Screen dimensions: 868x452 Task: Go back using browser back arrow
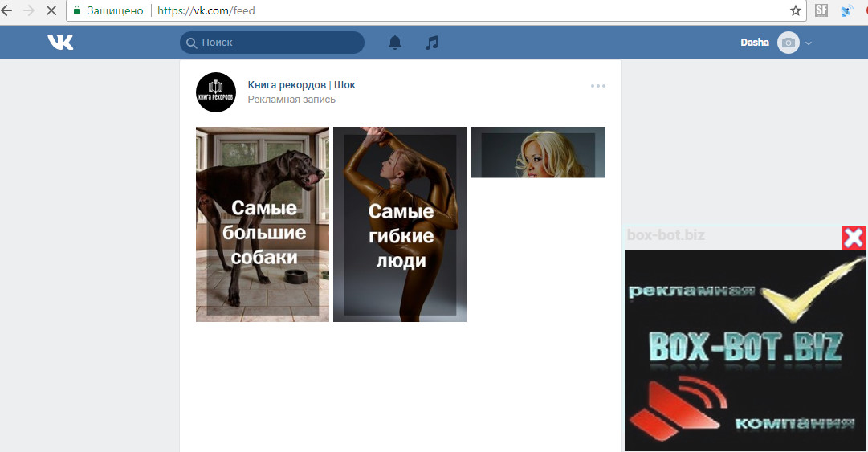[7, 11]
